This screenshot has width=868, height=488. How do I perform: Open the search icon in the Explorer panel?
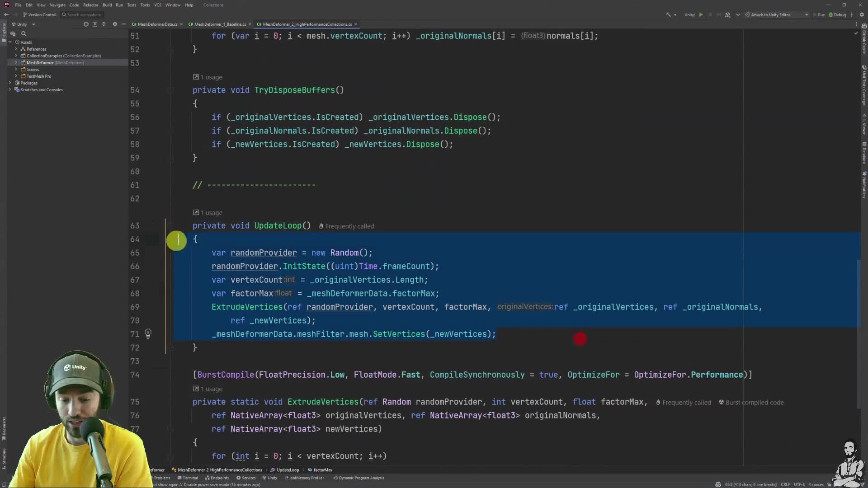tap(24, 33)
